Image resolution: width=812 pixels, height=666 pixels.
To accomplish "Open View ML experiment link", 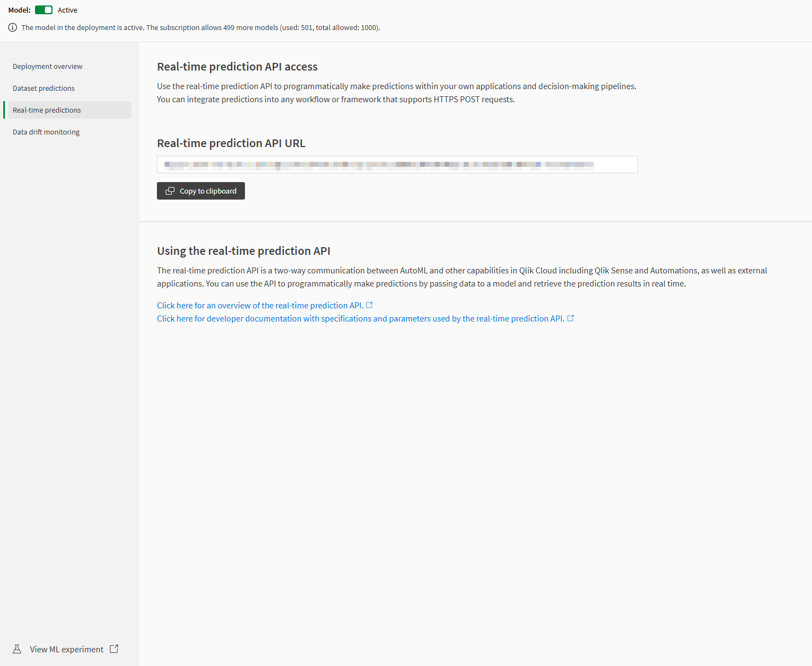I will pyautogui.click(x=66, y=649).
